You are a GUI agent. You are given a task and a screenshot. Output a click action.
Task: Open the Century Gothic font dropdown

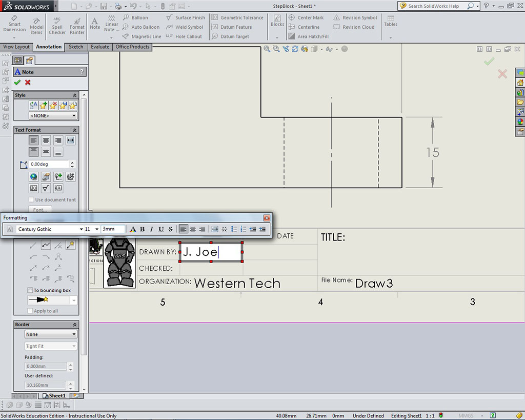click(81, 229)
